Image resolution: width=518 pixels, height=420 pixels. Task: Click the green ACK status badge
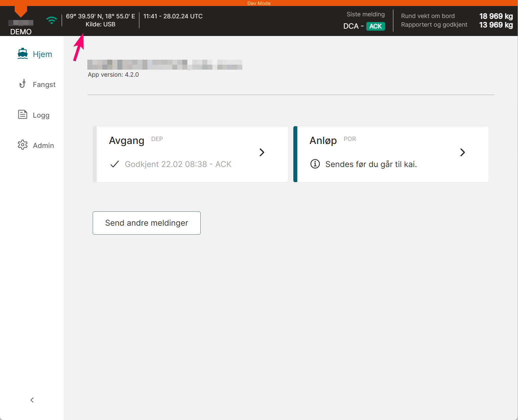pyautogui.click(x=376, y=26)
